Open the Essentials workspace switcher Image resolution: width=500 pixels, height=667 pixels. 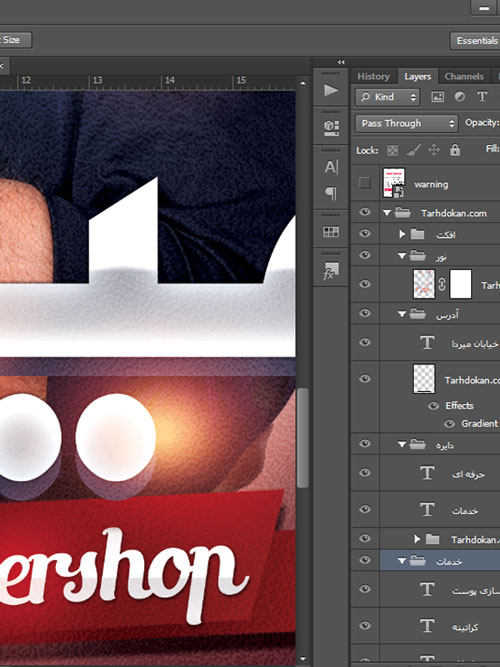[475, 40]
